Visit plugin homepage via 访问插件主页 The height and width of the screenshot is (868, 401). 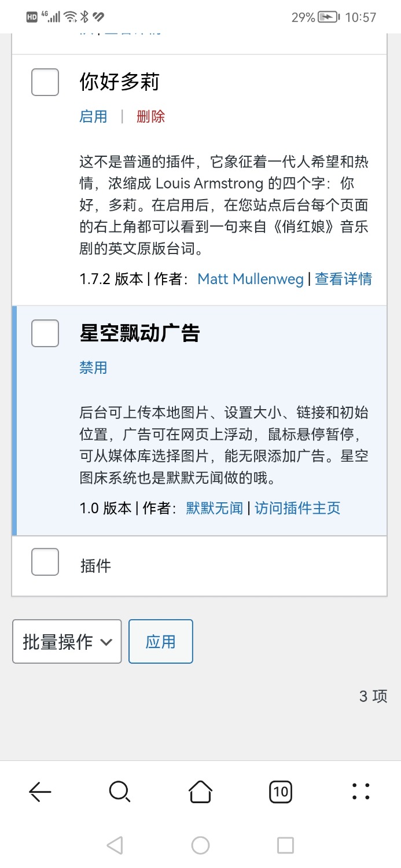click(x=297, y=507)
